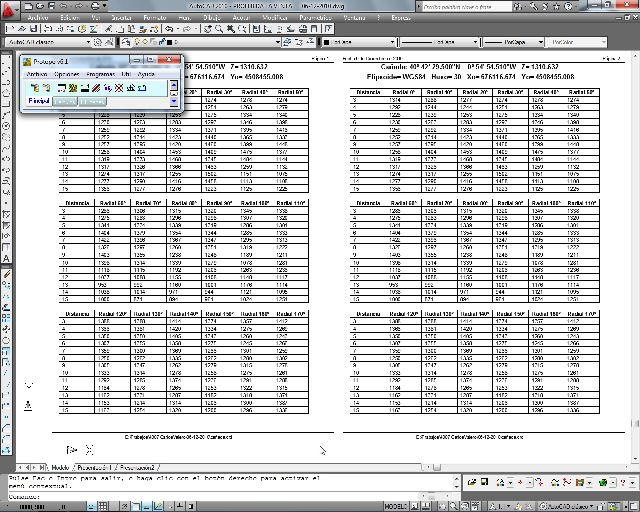Image resolution: width=640 pixels, height=512 pixels.
Task: Click the search keyword input box
Action: [466, 7]
